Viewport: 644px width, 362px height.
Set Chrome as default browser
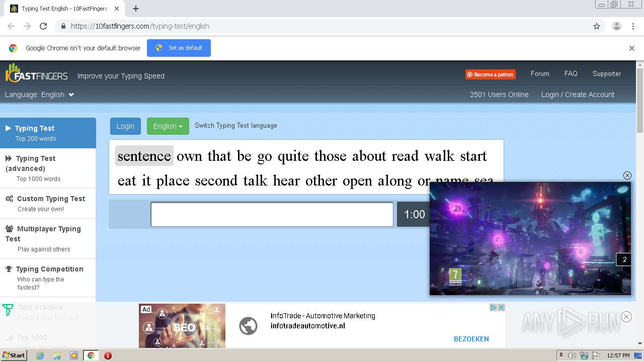(x=179, y=48)
